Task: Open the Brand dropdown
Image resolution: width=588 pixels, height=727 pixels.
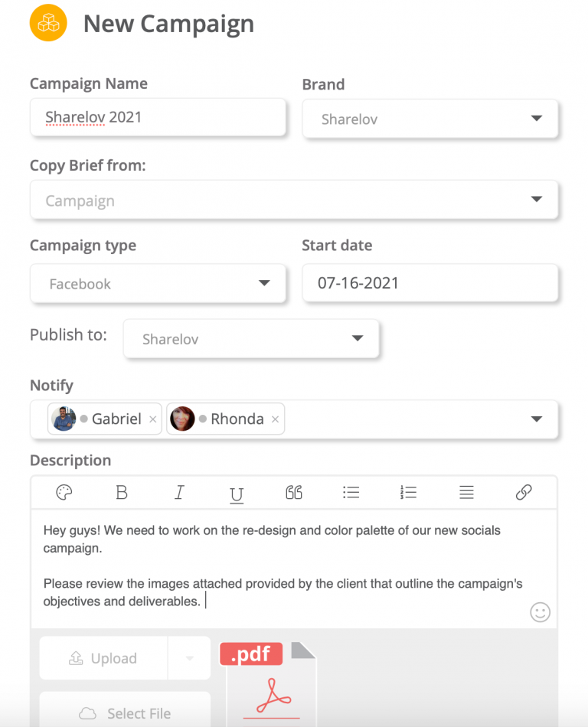Action: point(536,119)
